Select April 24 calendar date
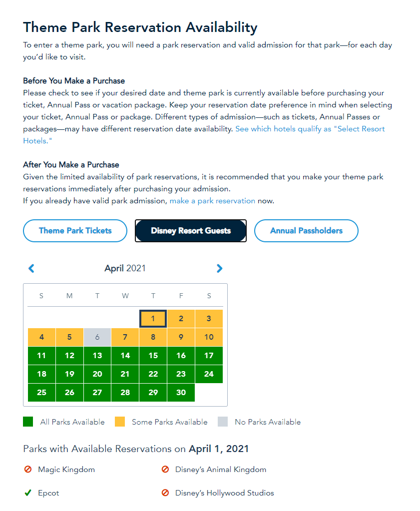Viewport: 420px width, 511px height. (209, 374)
